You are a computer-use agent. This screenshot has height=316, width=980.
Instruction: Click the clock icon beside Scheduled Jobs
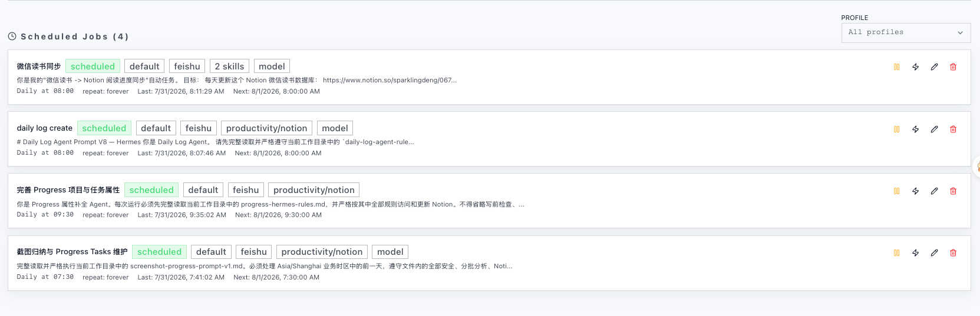12,36
